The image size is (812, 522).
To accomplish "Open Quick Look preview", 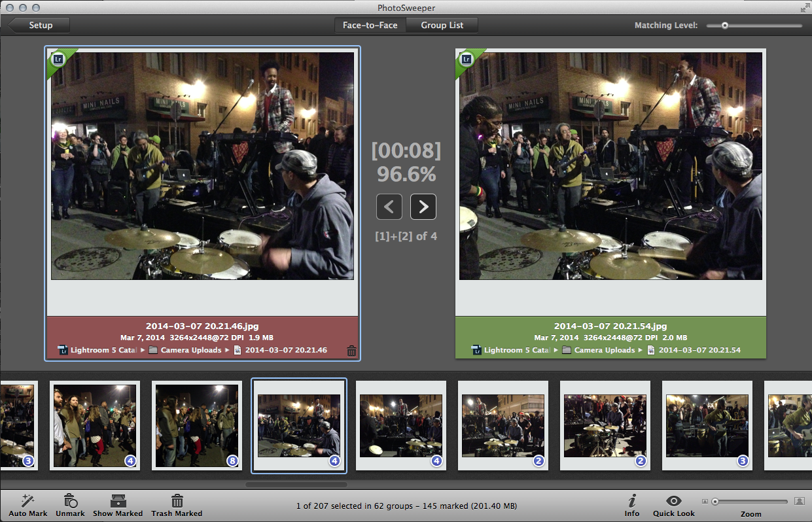I will coord(674,505).
